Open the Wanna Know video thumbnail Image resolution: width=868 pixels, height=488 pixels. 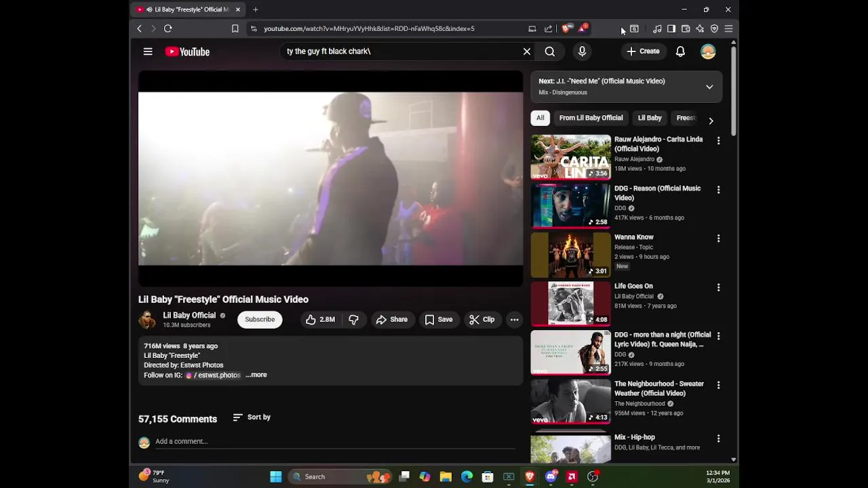click(571, 255)
